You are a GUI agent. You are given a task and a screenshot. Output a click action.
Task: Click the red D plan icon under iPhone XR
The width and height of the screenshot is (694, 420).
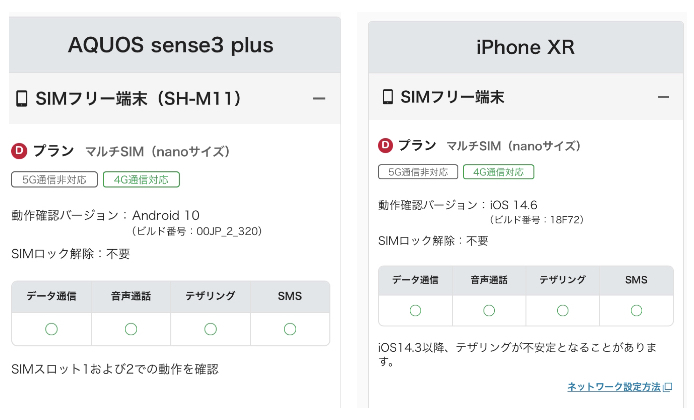tap(386, 145)
